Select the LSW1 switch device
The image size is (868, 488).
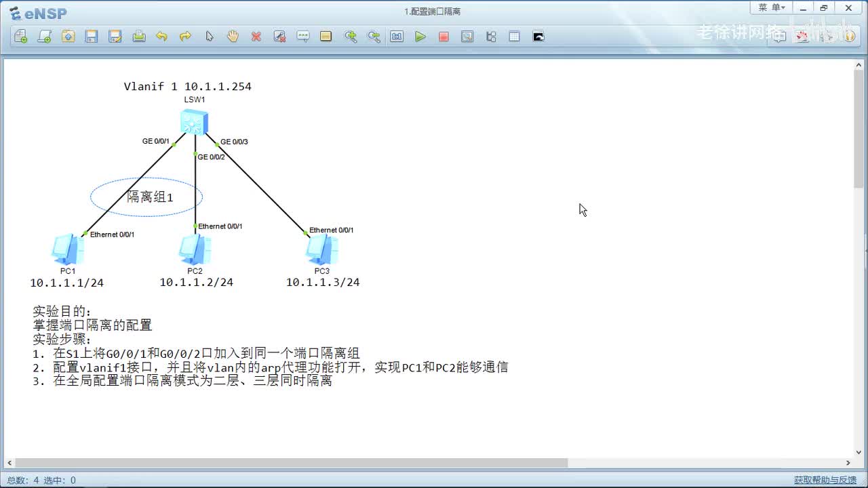195,123
